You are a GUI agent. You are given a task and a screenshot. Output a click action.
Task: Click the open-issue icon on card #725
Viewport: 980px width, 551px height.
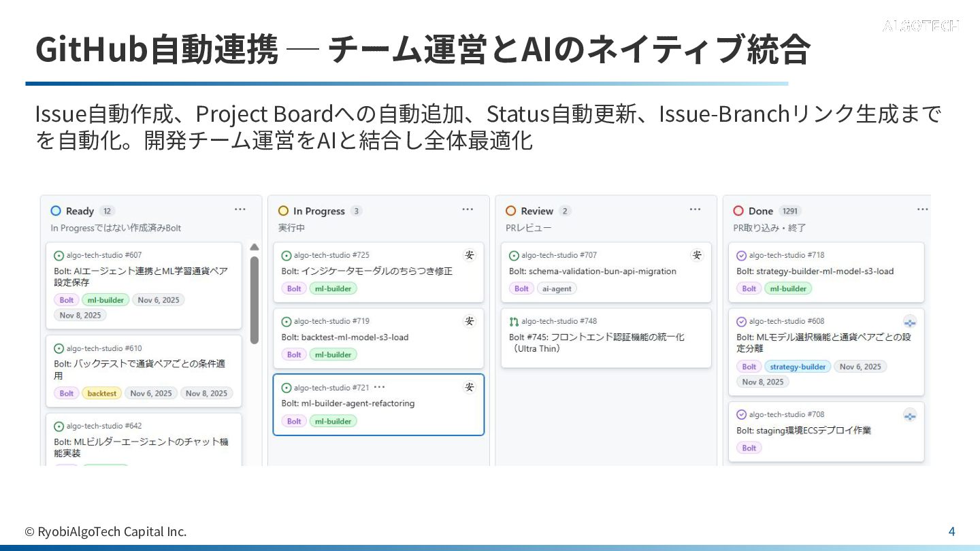[x=287, y=256]
